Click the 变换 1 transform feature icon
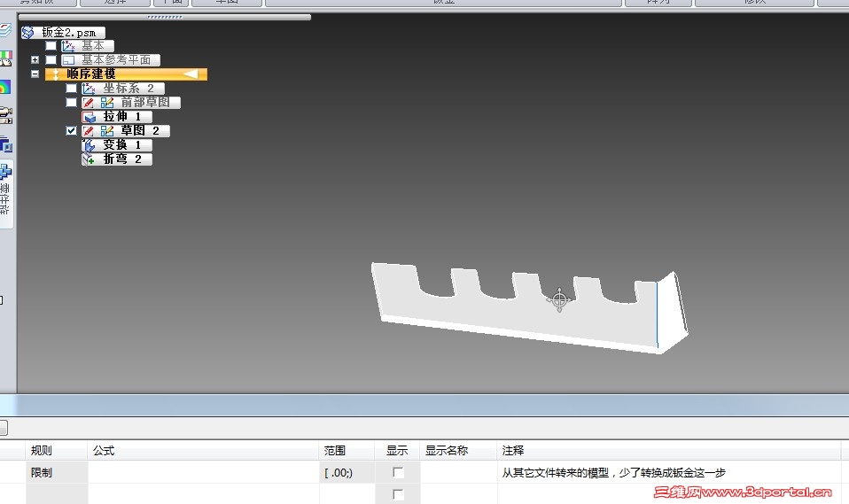849x504 pixels. (89, 145)
